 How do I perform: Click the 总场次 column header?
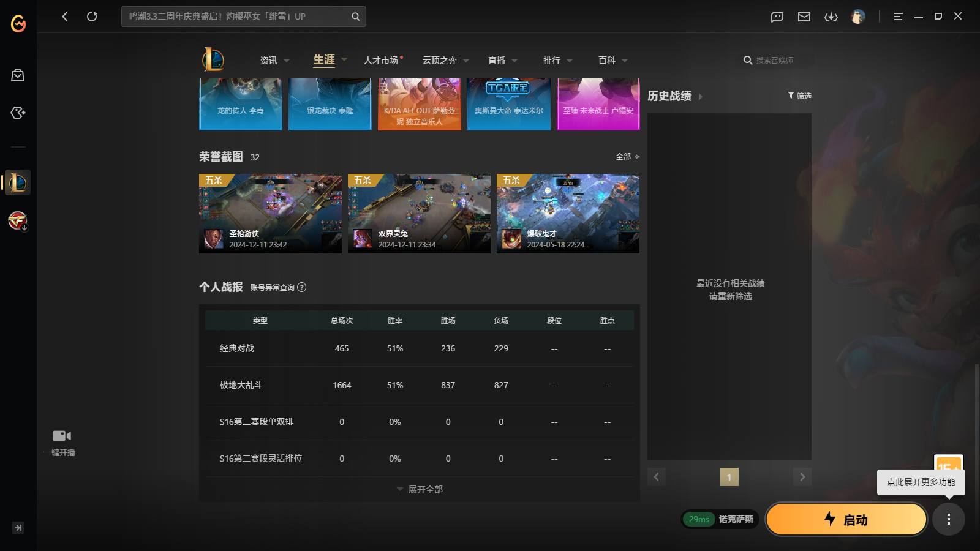click(x=342, y=321)
